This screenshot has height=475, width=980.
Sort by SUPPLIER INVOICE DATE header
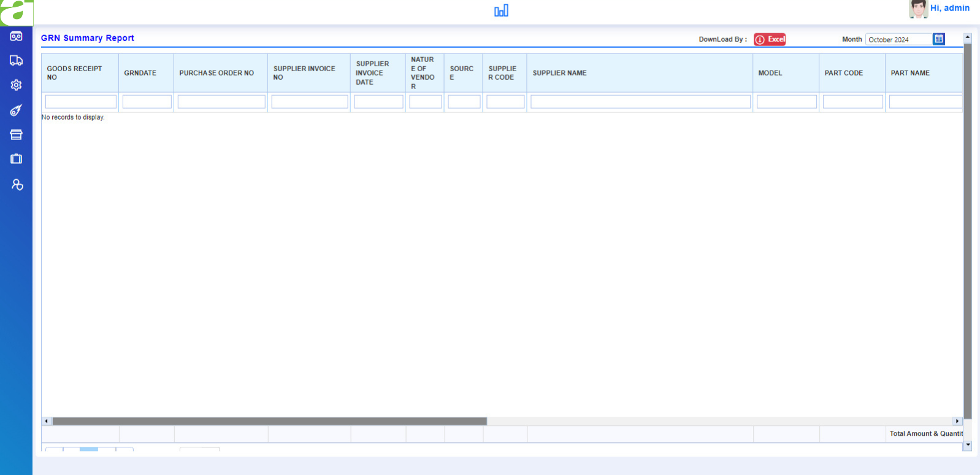pos(372,73)
